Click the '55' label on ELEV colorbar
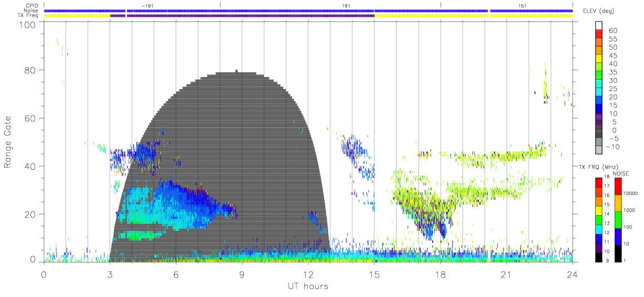This screenshot has height=297, width=644. coord(614,39)
